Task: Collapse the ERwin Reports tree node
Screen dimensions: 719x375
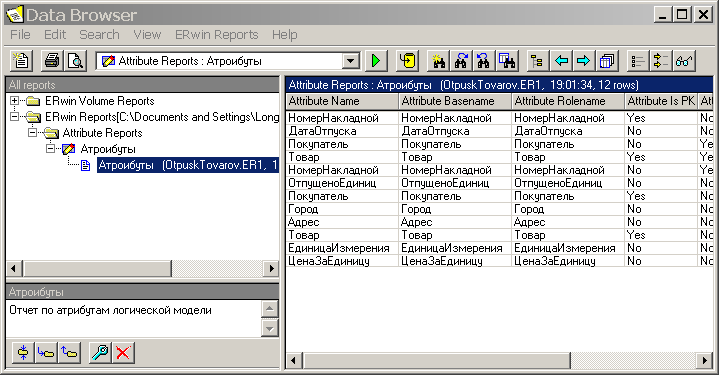Action: [x=15, y=116]
